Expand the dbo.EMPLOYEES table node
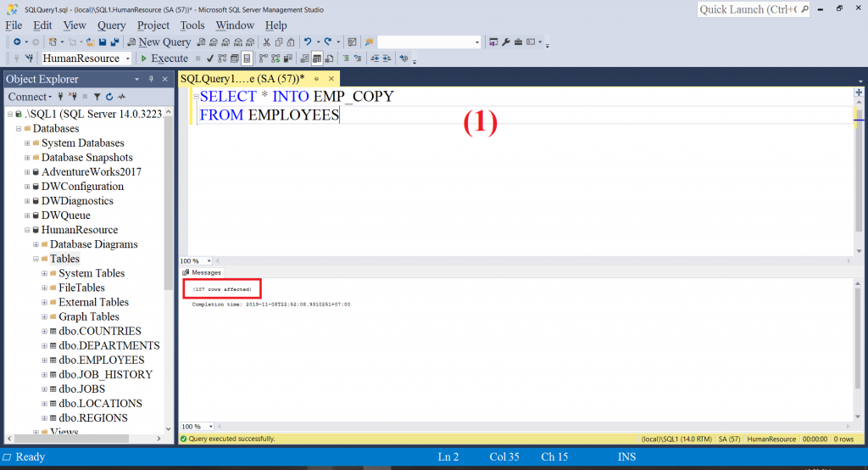The height and width of the screenshot is (470, 868). click(44, 361)
